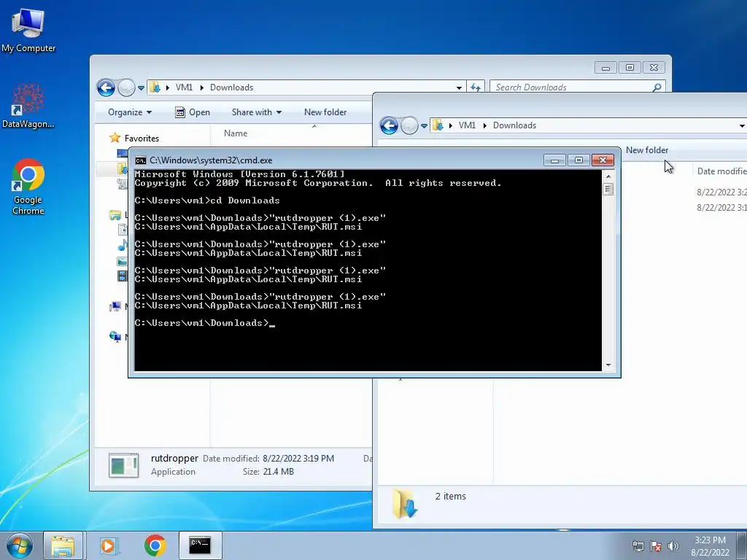Click the Favorites star icon
The width and height of the screenshot is (747, 560).
point(115,138)
